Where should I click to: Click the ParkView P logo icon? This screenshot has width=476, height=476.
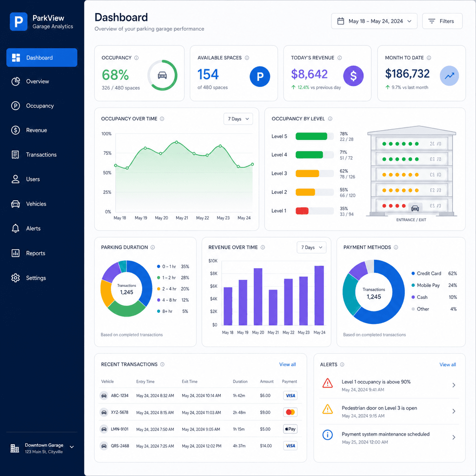(x=19, y=21)
